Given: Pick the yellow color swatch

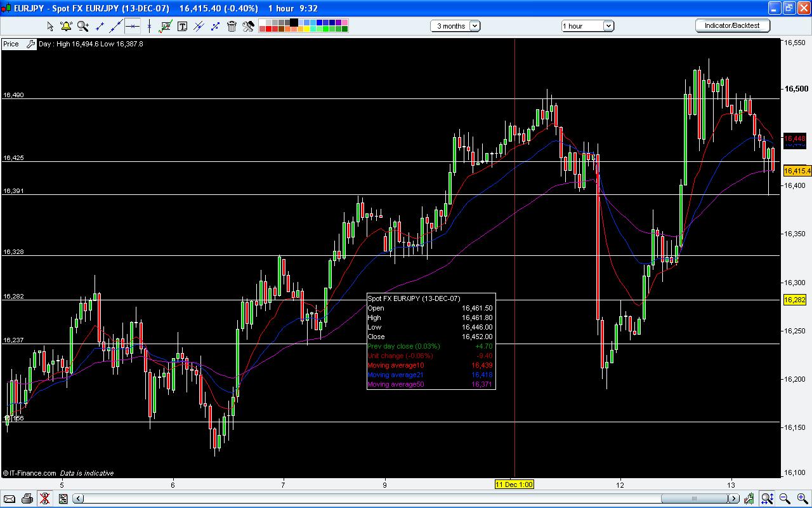Looking at the screenshot, I should click(x=307, y=29).
